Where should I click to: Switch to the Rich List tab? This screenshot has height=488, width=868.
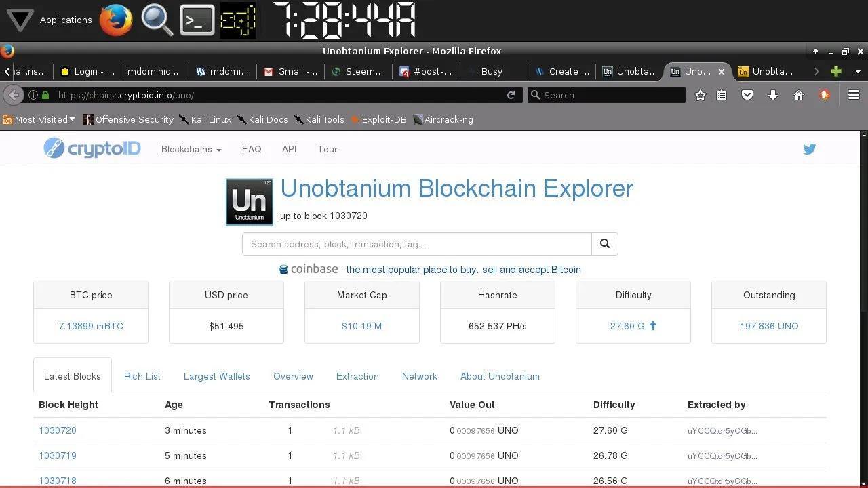pos(142,376)
